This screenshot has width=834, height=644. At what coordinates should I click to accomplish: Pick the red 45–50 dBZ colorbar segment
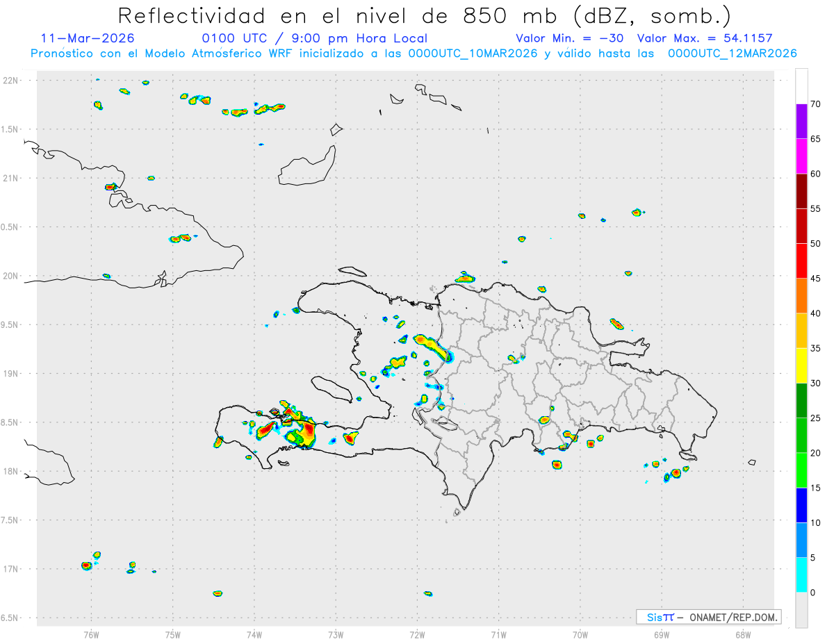[801, 261]
